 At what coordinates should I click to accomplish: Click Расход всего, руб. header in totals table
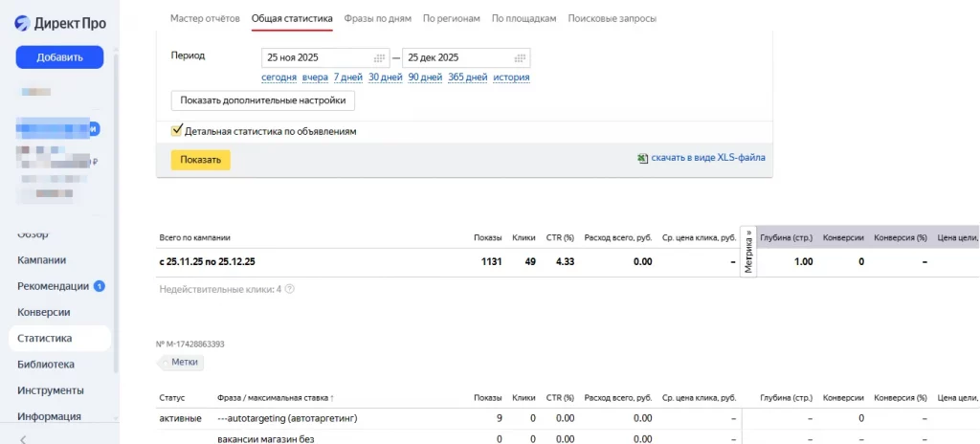click(618, 237)
